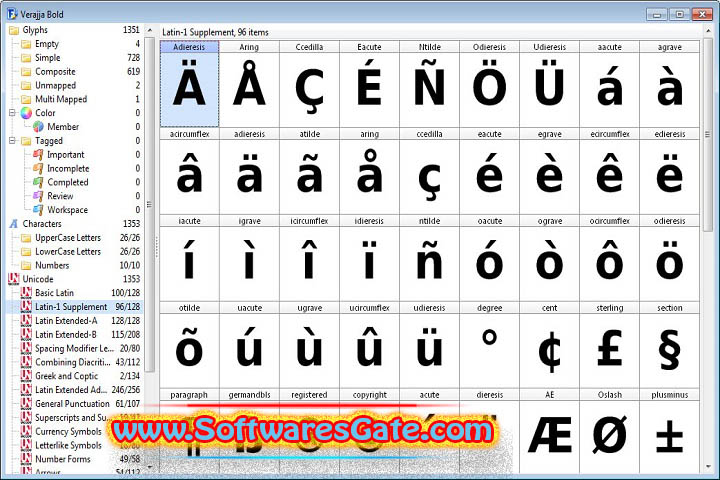Collapse the Color tree node

click(12, 113)
